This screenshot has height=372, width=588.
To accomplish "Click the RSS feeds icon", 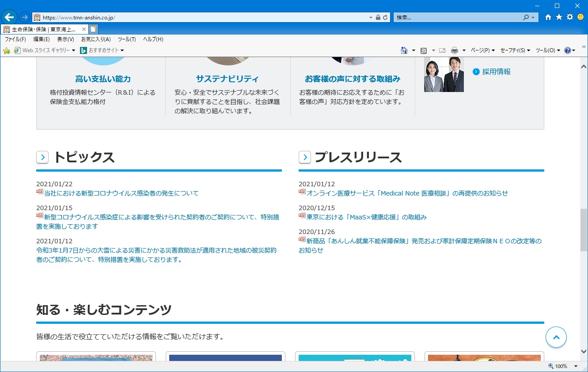I will click(424, 50).
